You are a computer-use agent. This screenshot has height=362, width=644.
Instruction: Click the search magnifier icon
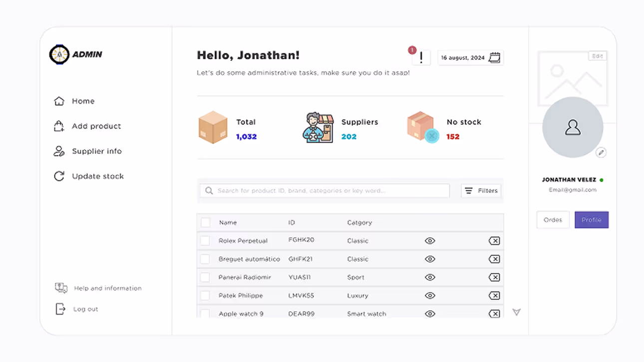(209, 190)
